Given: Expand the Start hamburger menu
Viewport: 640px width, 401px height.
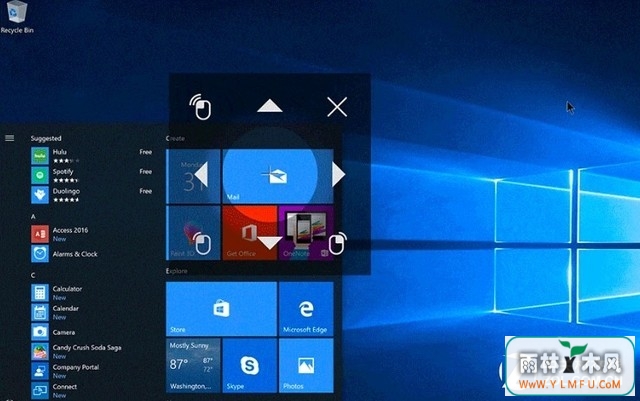Looking at the screenshot, I should coord(9,138).
